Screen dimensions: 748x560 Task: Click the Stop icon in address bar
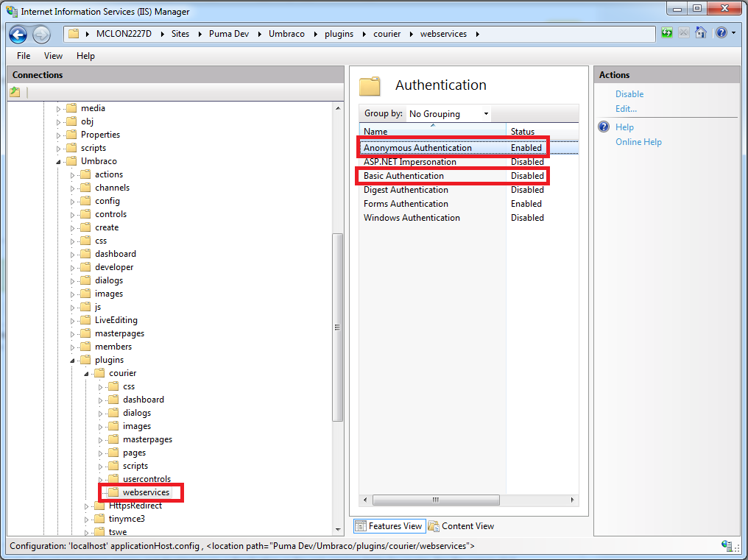coord(684,33)
